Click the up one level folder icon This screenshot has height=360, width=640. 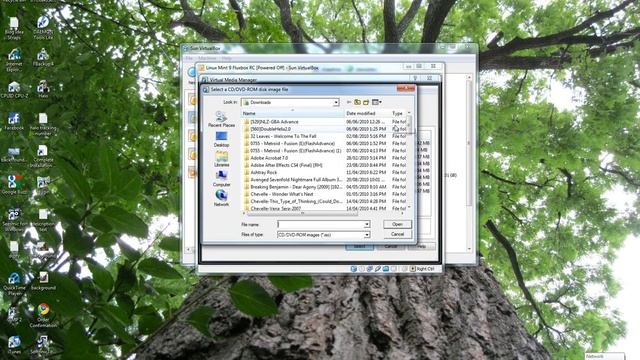(358, 102)
